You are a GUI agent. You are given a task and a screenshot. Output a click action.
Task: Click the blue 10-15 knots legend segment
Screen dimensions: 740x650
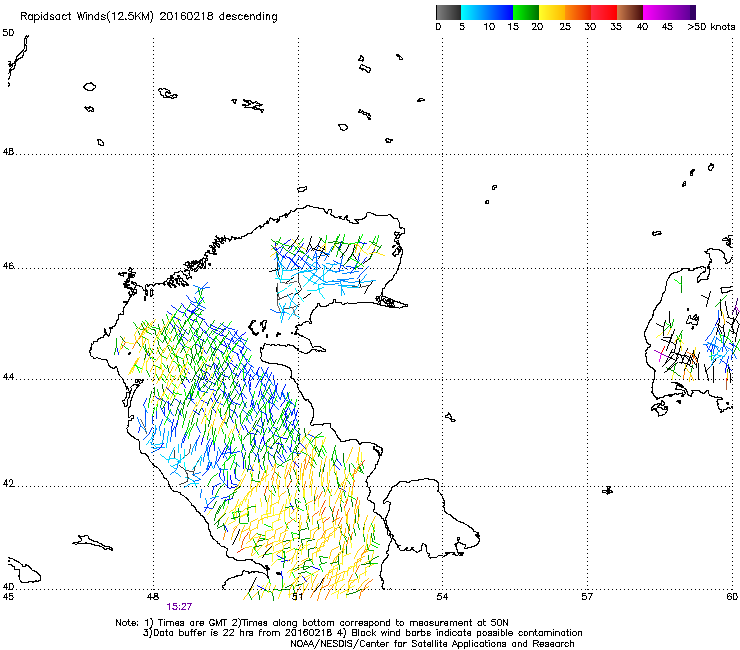pyautogui.click(x=500, y=12)
